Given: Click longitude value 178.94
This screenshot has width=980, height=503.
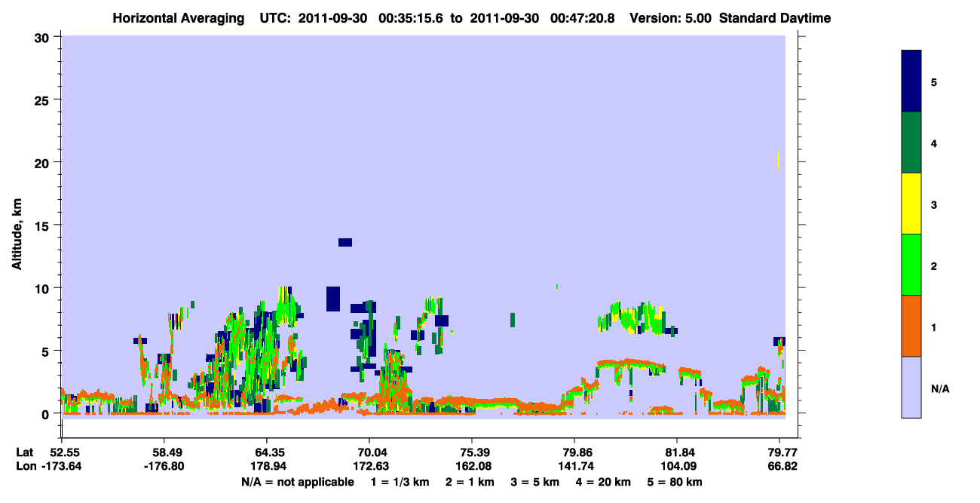Looking at the screenshot, I should pyautogui.click(x=267, y=466).
